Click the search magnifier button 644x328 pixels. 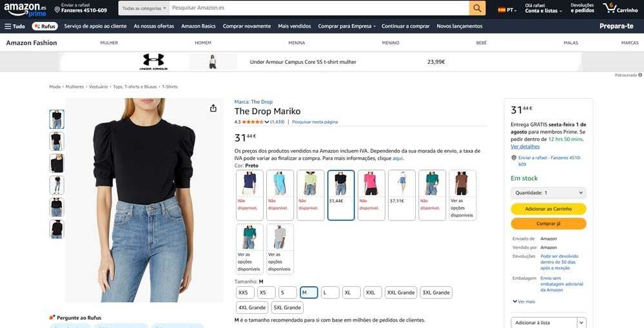coord(477,8)
